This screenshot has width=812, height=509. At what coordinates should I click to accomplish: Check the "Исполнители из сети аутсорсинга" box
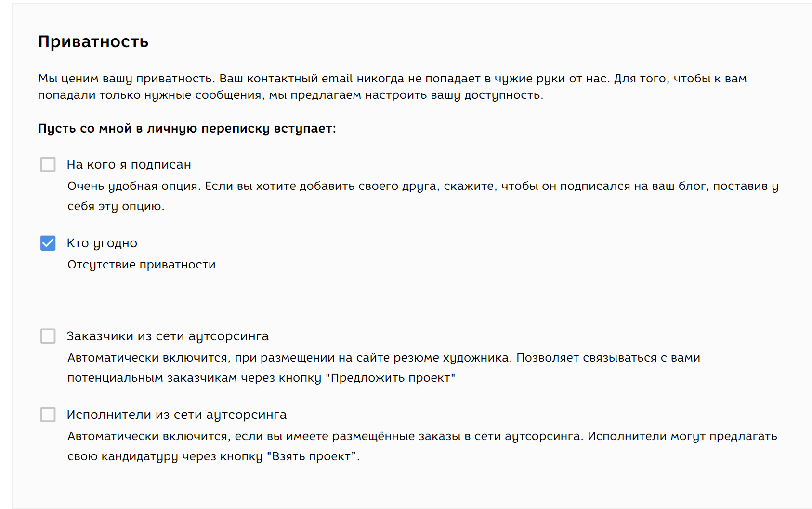[x=48, y=415]
